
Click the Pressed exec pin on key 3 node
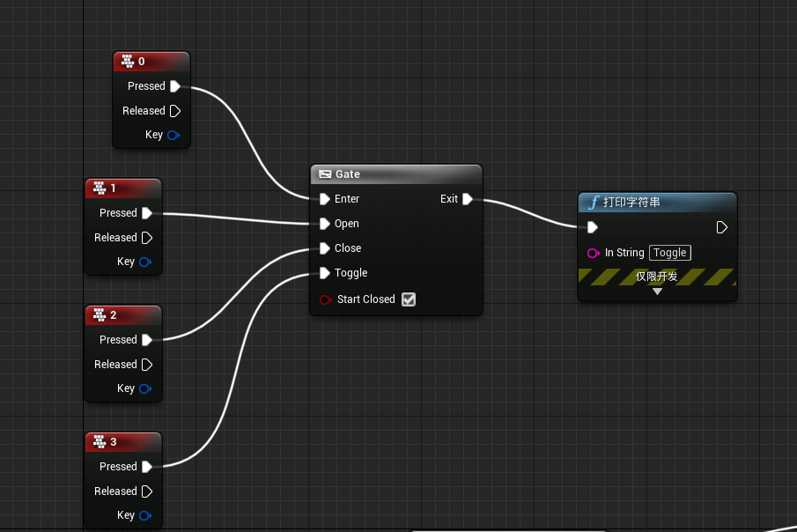click(147, 467)
